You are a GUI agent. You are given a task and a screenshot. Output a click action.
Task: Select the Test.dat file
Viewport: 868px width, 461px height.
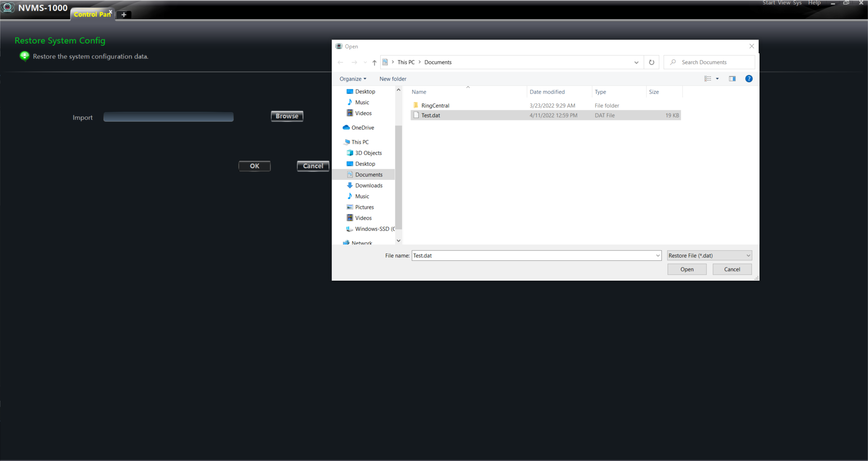tap(430, 116)
